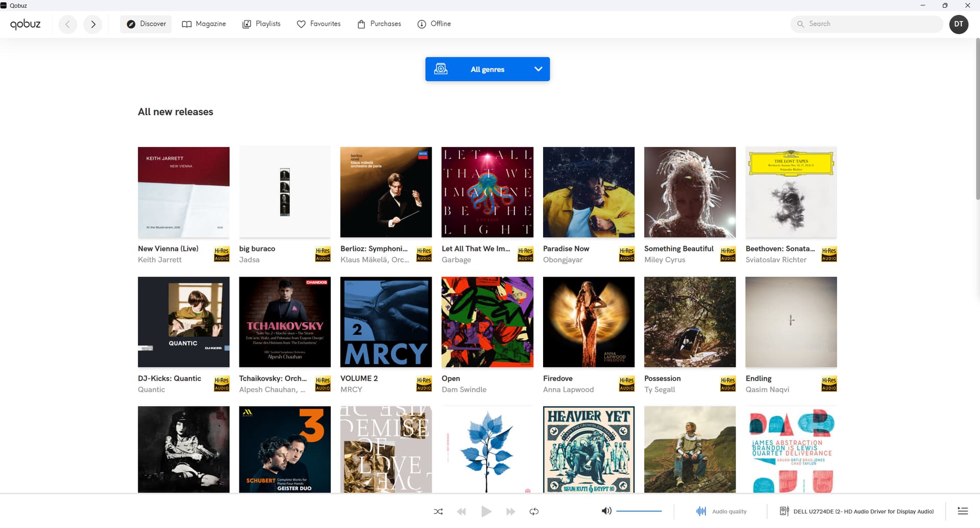
Task: Click Hi-Res badge beside VOLUME 2
Action: click(x=424, y=384)
